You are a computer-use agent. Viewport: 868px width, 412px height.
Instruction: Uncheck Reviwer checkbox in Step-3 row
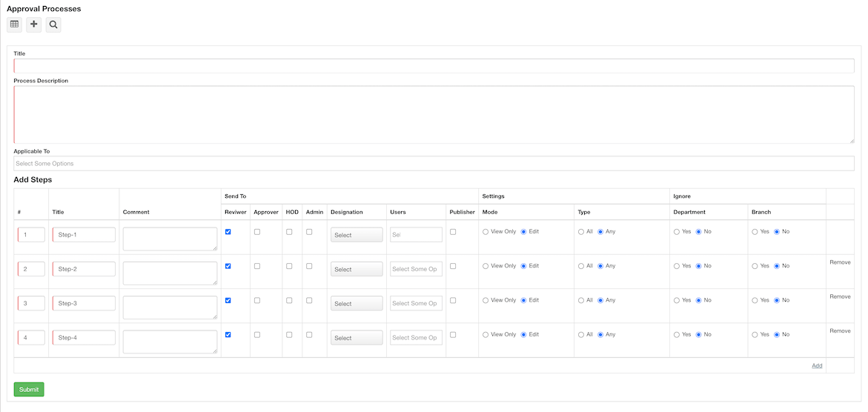click(x=228, y=301)
